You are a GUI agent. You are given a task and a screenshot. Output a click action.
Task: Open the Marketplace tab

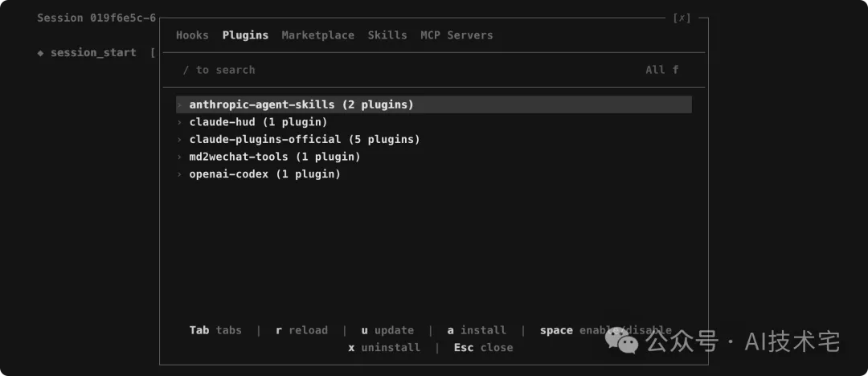point(317,35)
